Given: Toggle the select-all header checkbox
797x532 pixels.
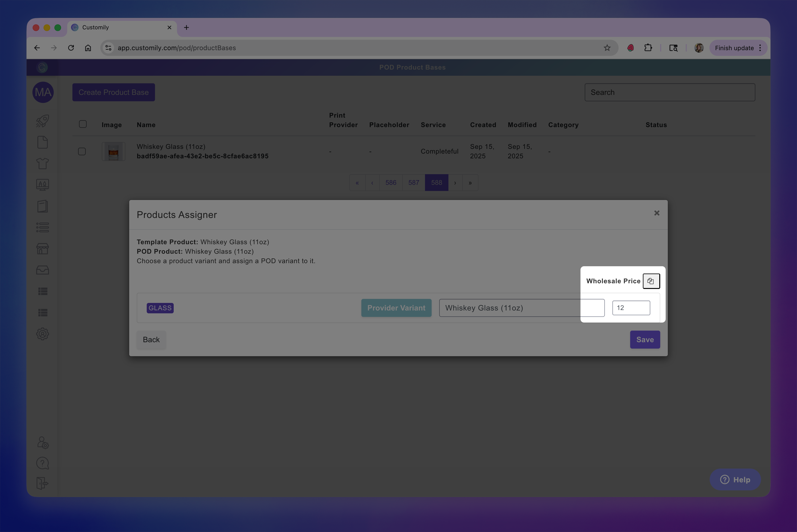Looking at the screenshot, I should click(83, 124).
